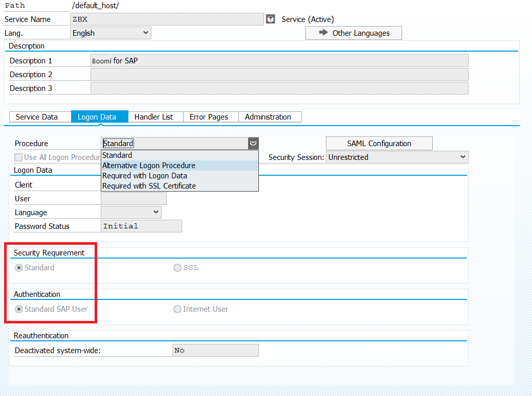Choose Alternative Logon Procedure from list
This screenshot has height=396, width=532.
coord(149,166)
